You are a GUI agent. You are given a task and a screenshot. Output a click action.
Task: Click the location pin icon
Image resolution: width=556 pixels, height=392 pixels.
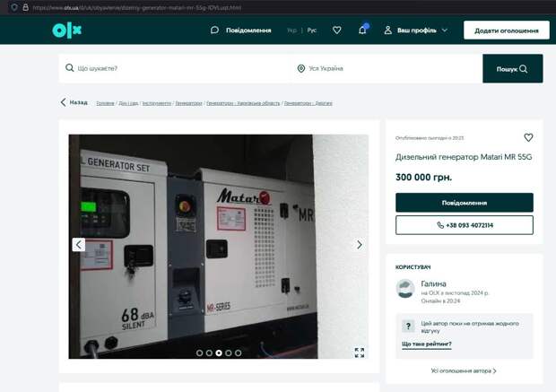pos(301,68)
